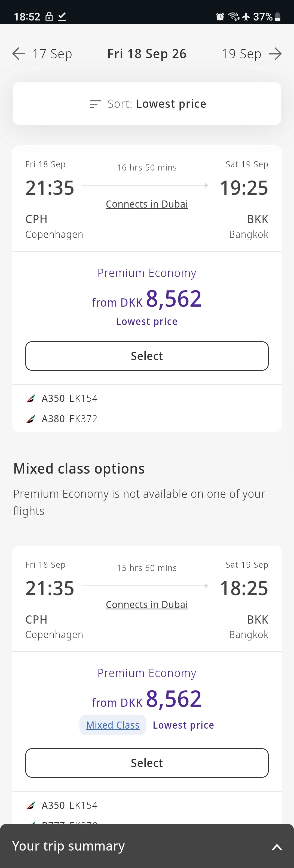Select the 16 hrs 50 mins flight
Screen dimensions: 294x868
147,356
